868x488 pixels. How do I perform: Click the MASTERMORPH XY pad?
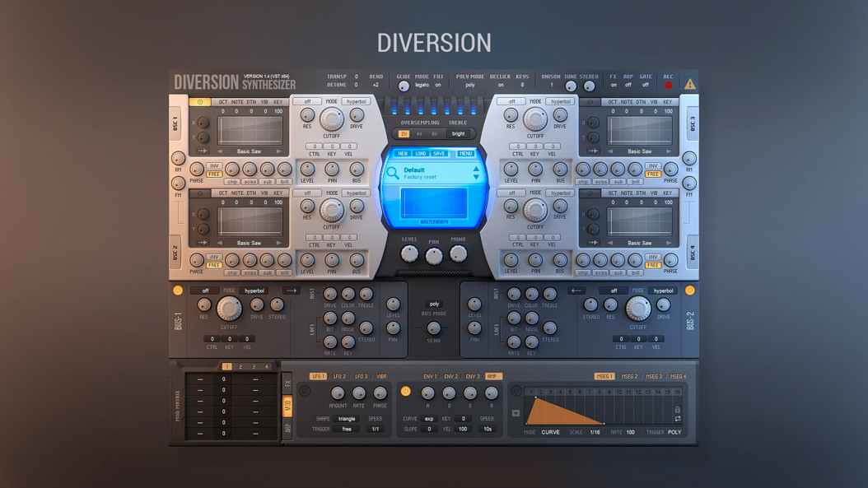tap(434, 203)
